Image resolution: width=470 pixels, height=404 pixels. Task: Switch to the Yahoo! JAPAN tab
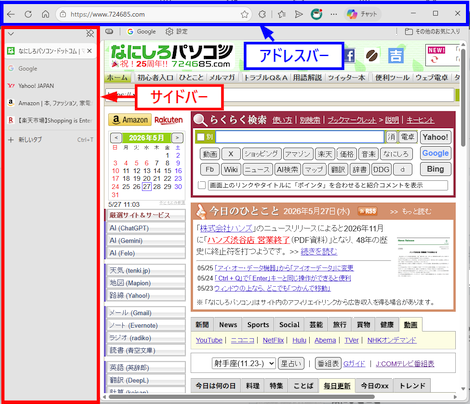tap(50, 86)
